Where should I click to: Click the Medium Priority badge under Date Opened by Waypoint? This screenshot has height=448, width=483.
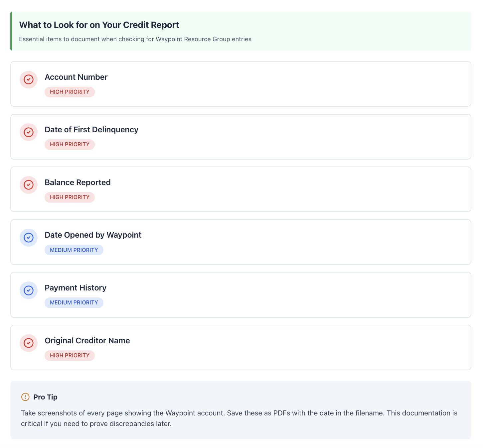pyautogui.click(x=74, y=250)
